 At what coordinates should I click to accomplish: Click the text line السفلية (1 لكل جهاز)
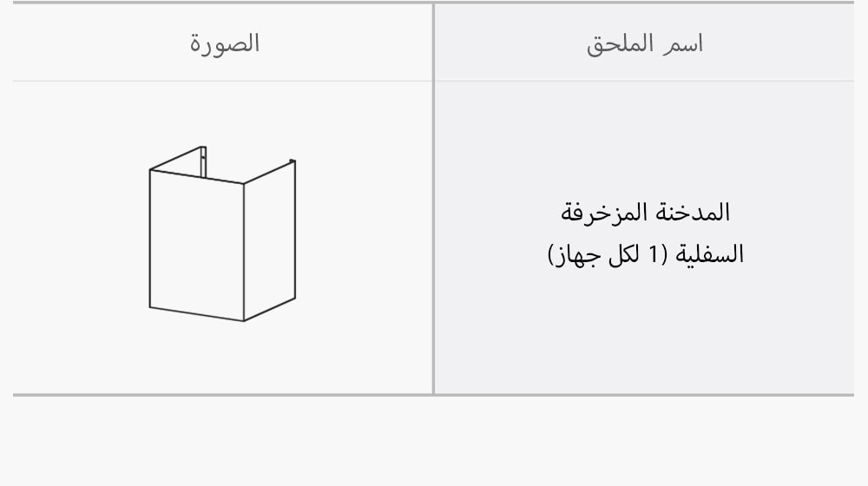(645, 255)
